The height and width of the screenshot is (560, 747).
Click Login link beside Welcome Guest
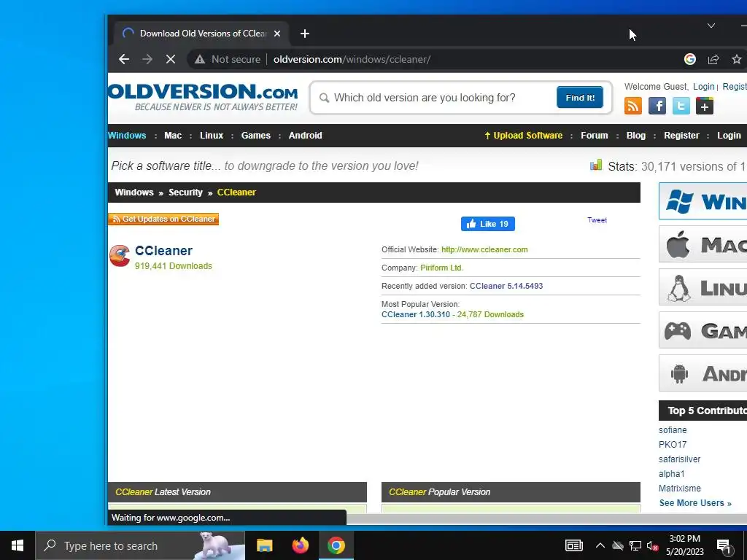point(704,86)
